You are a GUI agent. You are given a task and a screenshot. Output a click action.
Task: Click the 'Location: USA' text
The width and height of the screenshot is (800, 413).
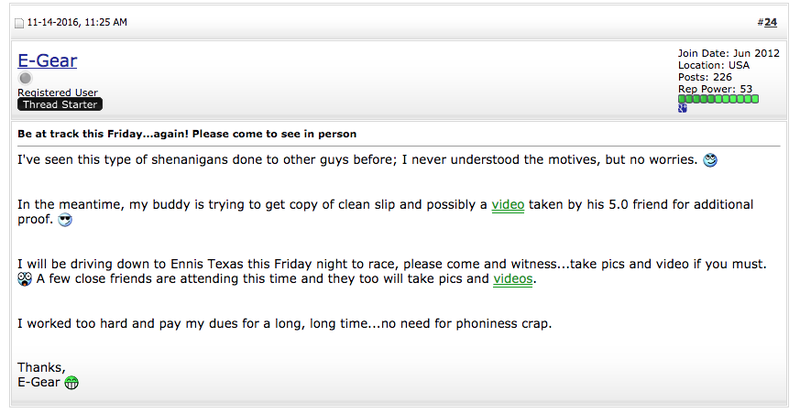click(713, 65)
